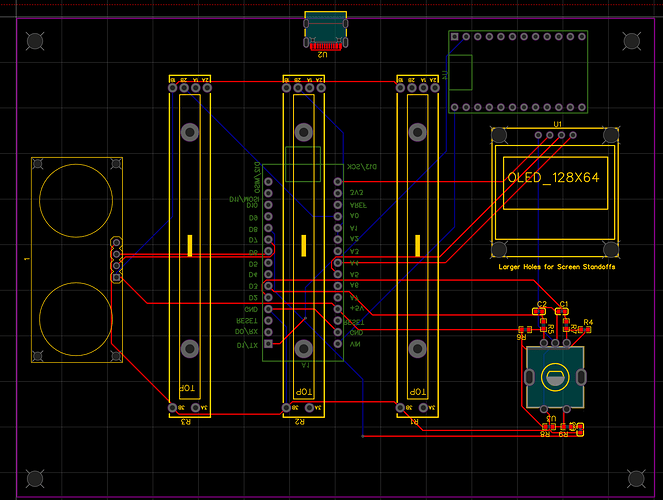The height and width of the screenshot is (500, 663).
Task: Select the Arduino AREF pin pad
Action: point(337,205)
